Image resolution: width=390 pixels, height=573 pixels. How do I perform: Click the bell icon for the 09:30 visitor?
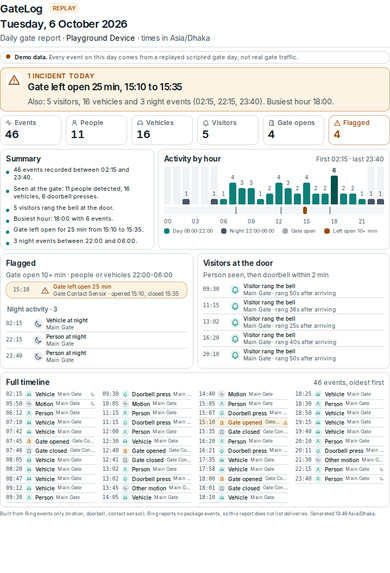pos(235,290)
